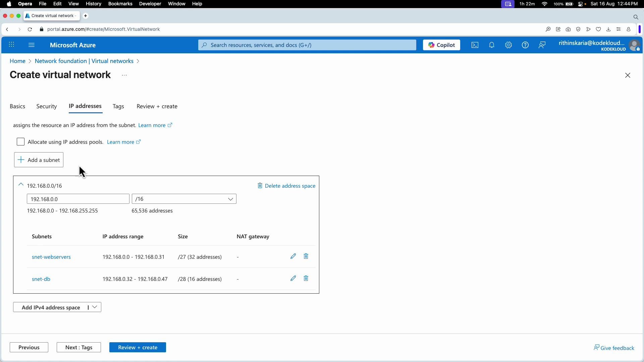The image size is (644, 362).
Task: Click the Next : Tags button
Action: [79, 347]
